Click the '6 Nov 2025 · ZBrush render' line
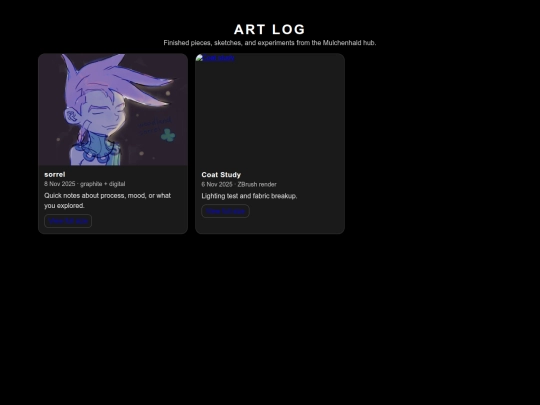 coord(239,185)
